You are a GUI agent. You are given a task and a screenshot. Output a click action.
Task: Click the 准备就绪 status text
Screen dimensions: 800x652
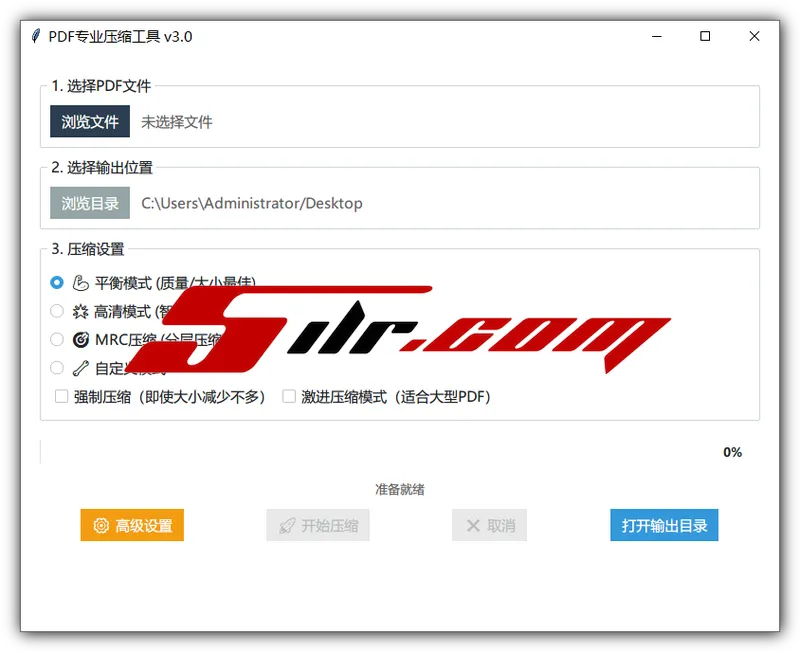400,490
